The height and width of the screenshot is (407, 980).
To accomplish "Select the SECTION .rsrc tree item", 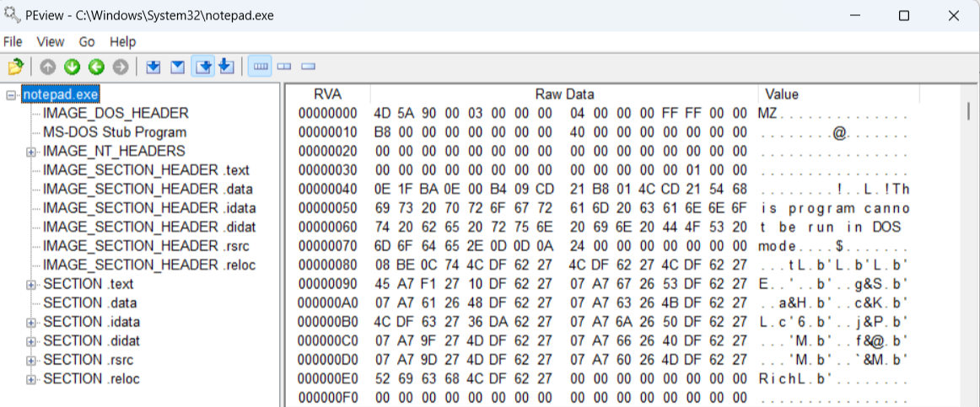I will coord(88,360).
